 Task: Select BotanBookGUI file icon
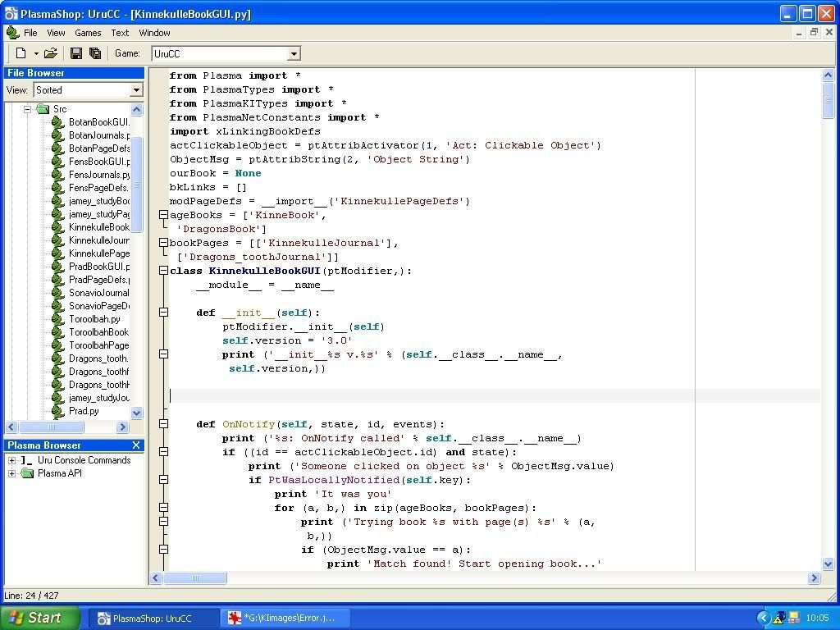58,122
